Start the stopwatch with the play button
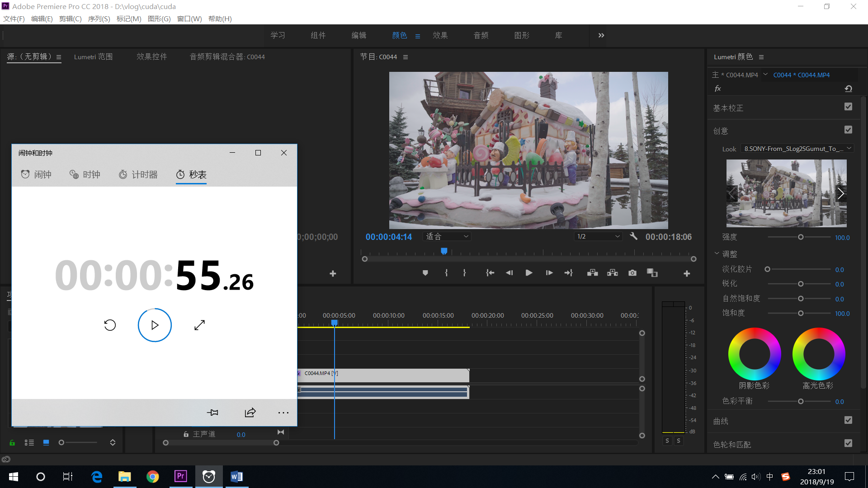The image size is (868, 488). tap(155, 325)
